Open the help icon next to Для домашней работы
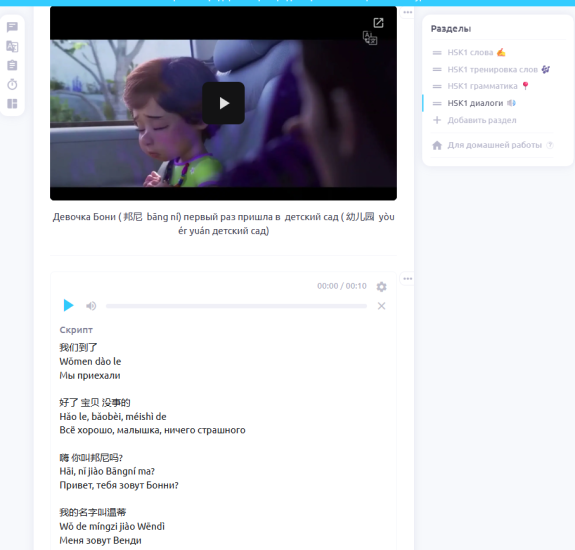This screenshot has height=550, width=575. (x=550, y=145)
